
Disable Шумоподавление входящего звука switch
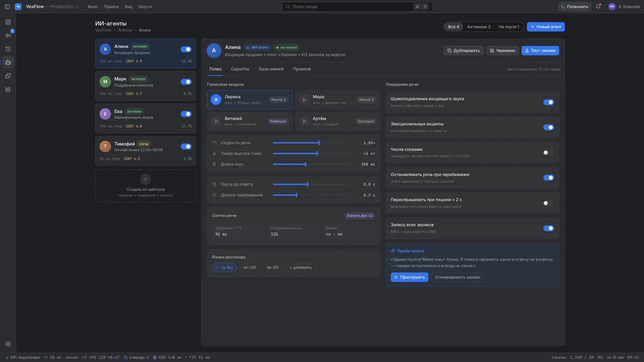[x=549, y=102]
